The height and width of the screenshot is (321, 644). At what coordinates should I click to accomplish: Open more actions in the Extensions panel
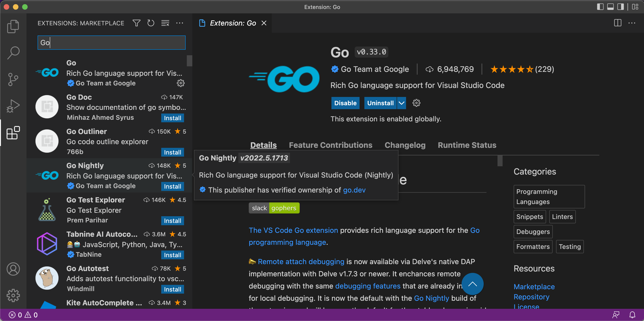click(x=180, y=23)
